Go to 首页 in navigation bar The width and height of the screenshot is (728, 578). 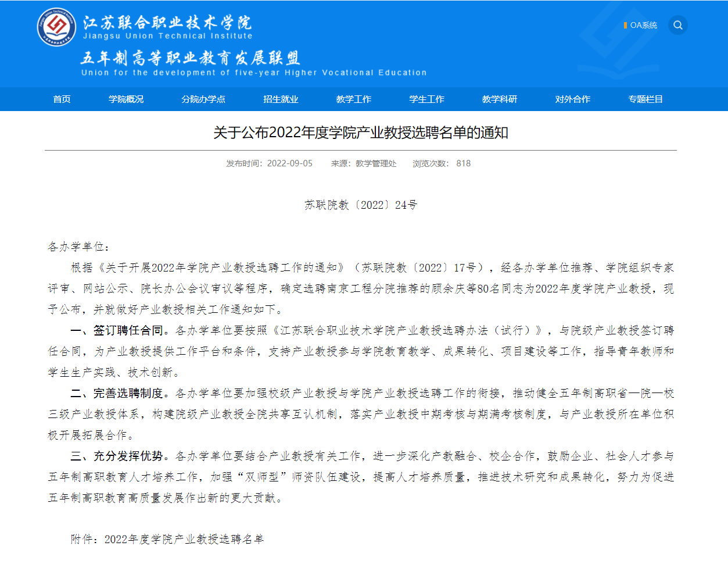click(62, 99)
